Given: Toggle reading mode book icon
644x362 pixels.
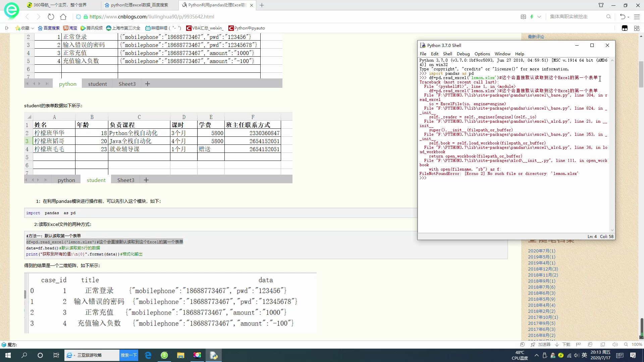Looking at the screenshot, I should coord(523,17).
